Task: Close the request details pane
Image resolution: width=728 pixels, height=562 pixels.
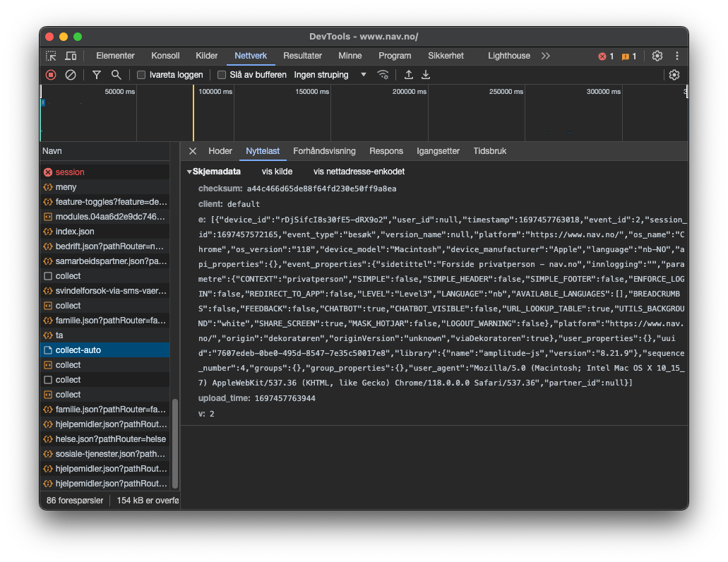Action: tap(193, 151)
